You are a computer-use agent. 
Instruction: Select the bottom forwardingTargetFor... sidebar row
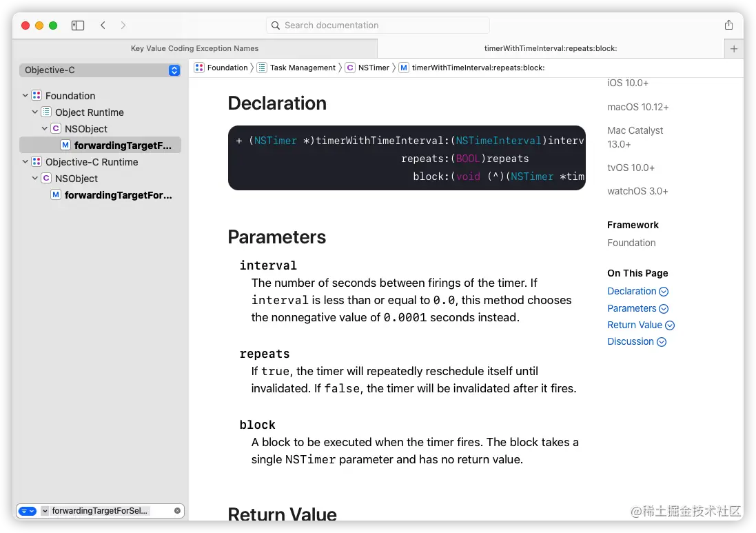coord(101,195)
